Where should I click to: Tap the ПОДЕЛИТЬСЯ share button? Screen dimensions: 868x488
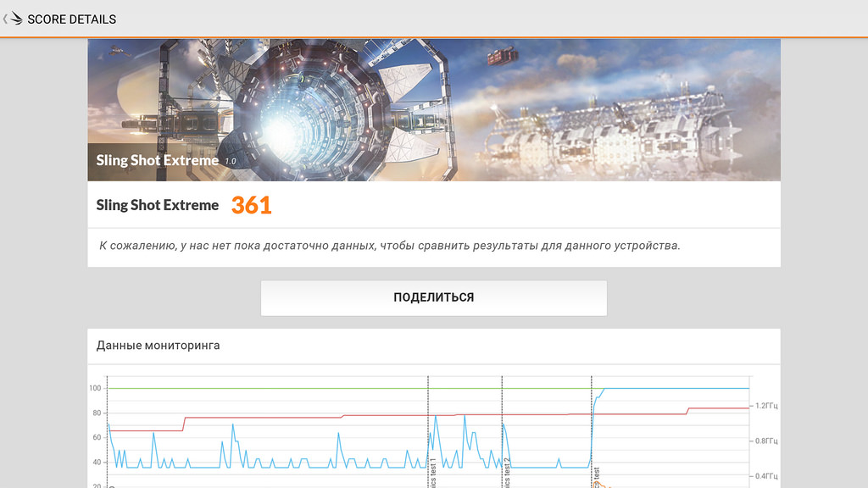433,297
